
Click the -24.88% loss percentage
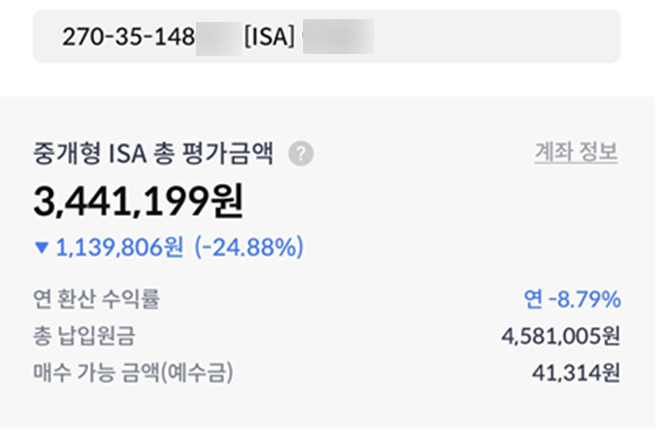pyautogui.click(x=249, y=246)
